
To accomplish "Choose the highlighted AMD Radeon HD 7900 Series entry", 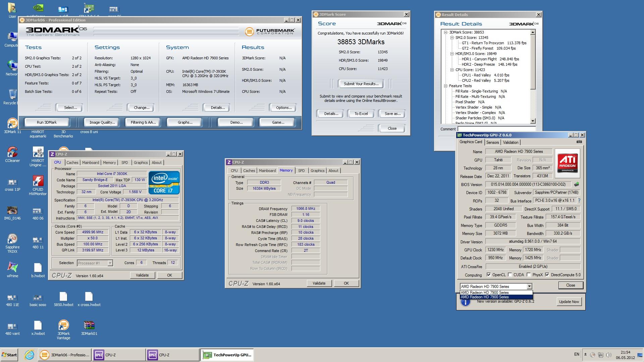I will [496, 297].
